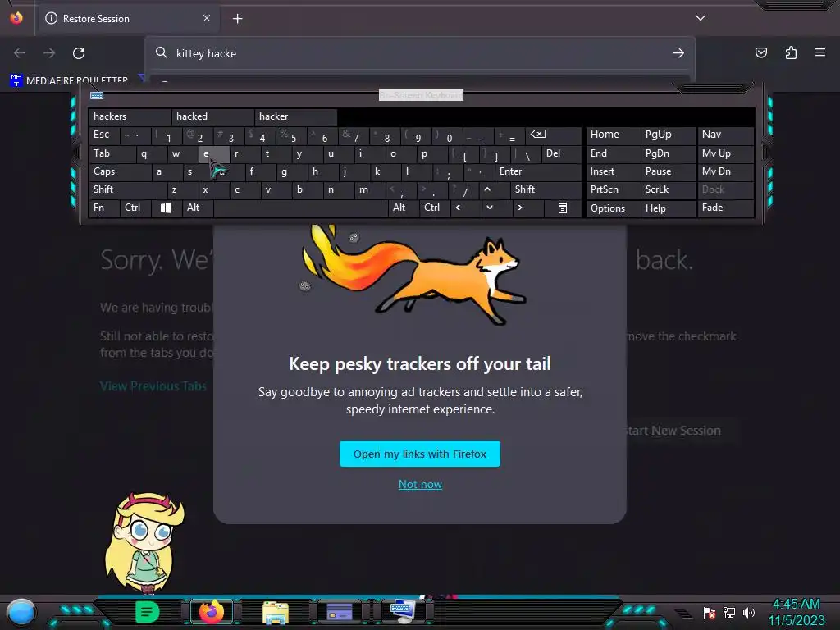840x630 pixels.
Task: Open keyboard Options
Action: [x=614, y=208]
